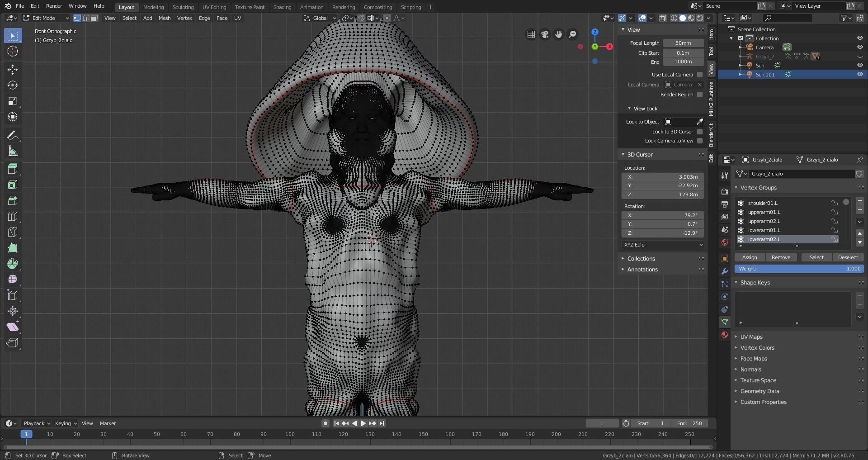Image resolution: width=868 pixels, height=460 pixels.
Task: Select the Shrink/Fatten tool
Action: (13, 311)
